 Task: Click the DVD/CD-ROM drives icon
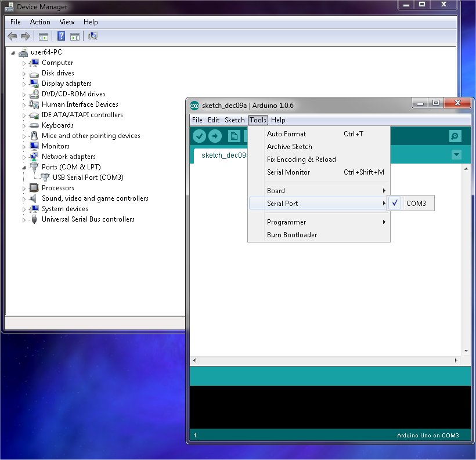pos(34,94)
